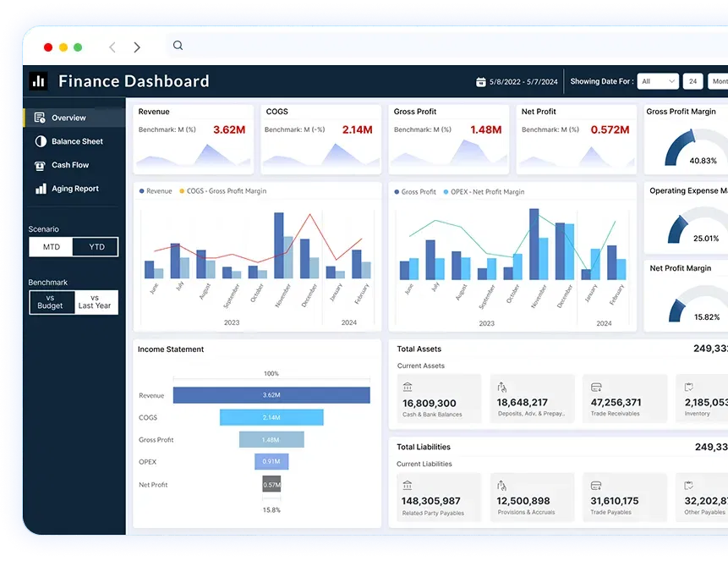Click the browser search magnifier icon

(x=178, y=47)
